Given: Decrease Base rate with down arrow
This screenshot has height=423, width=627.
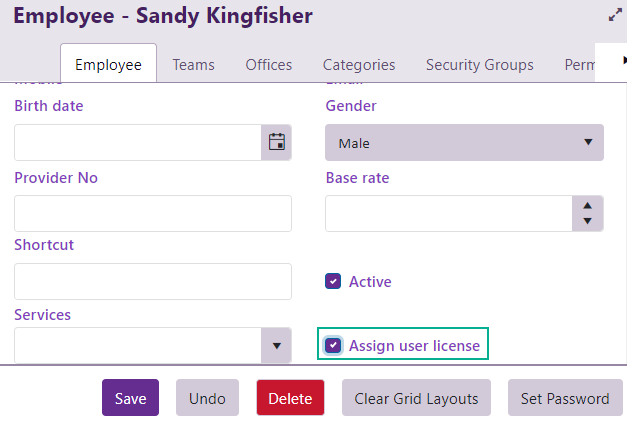Looking at the screenshot, I should pos(587,221).
